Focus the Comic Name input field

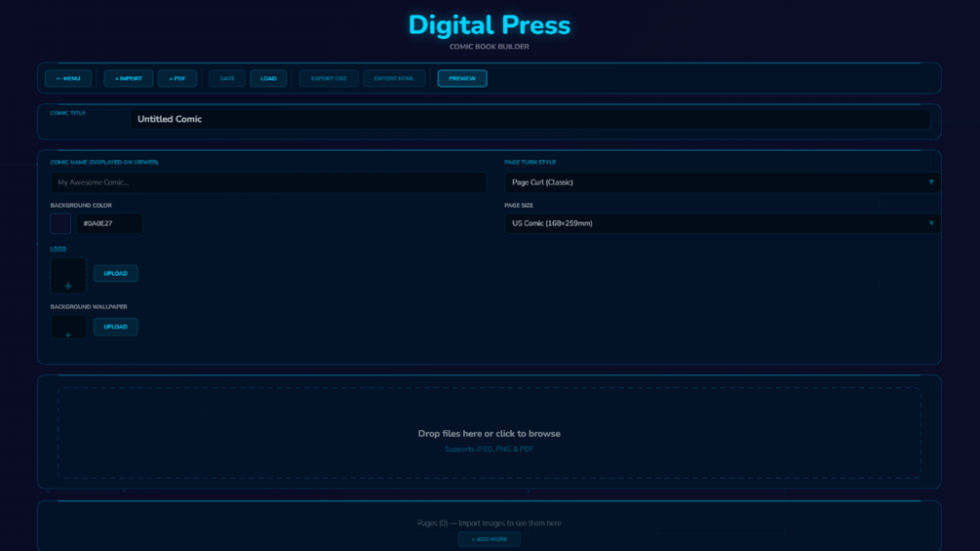[x=268, y=182]
